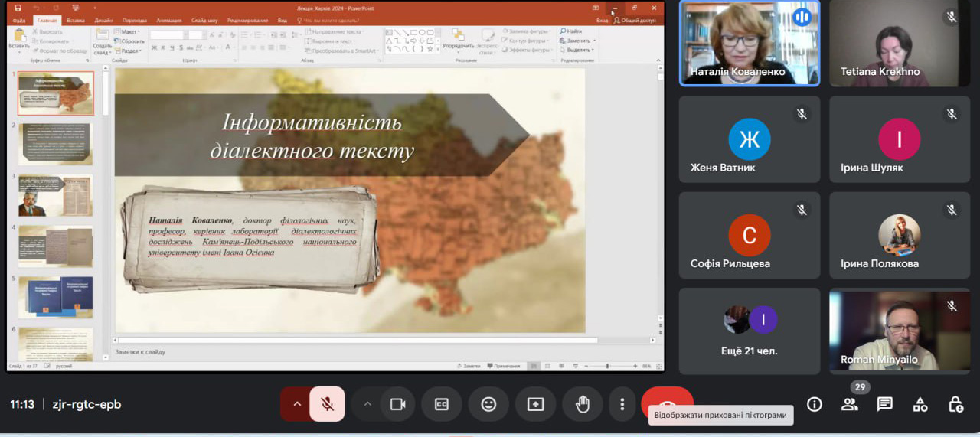This screenshot has height=437, width=980.
Task: Turn on closed captions
Action: [x=442, y=405]
